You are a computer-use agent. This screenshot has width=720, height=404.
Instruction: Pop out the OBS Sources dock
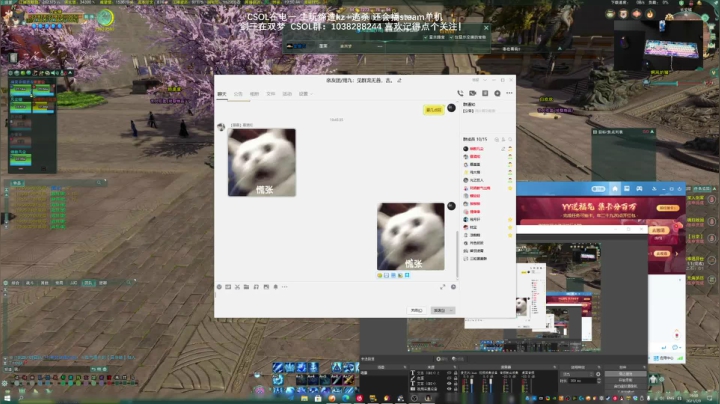456,367
